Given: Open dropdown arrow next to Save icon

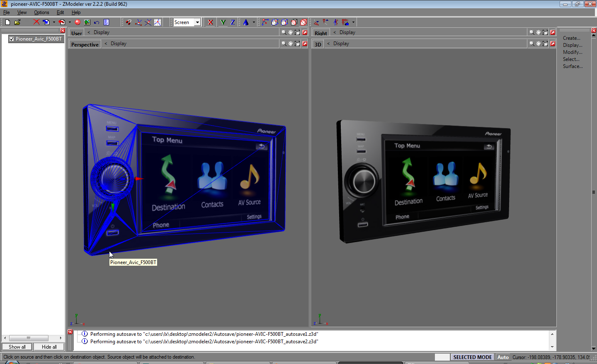Looking at the screenshot, I should pos(54,22).
